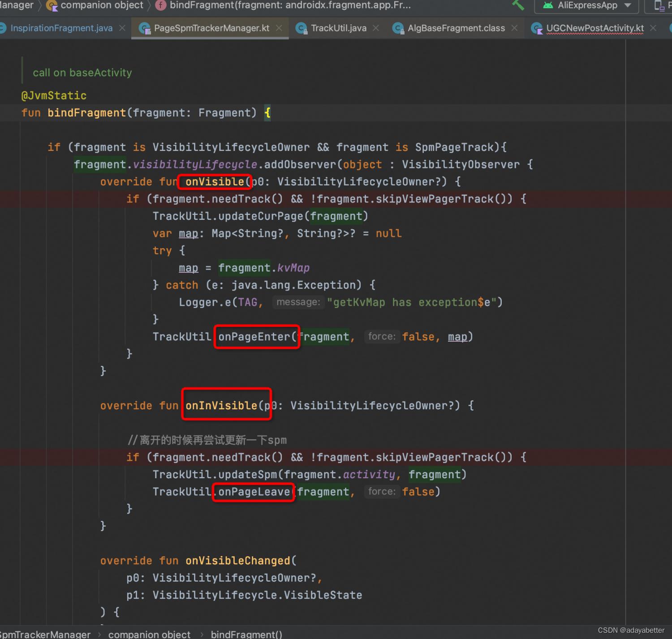Click TrackUtil.updateCurPage call

pyautogui.click(x=260, y=216)
